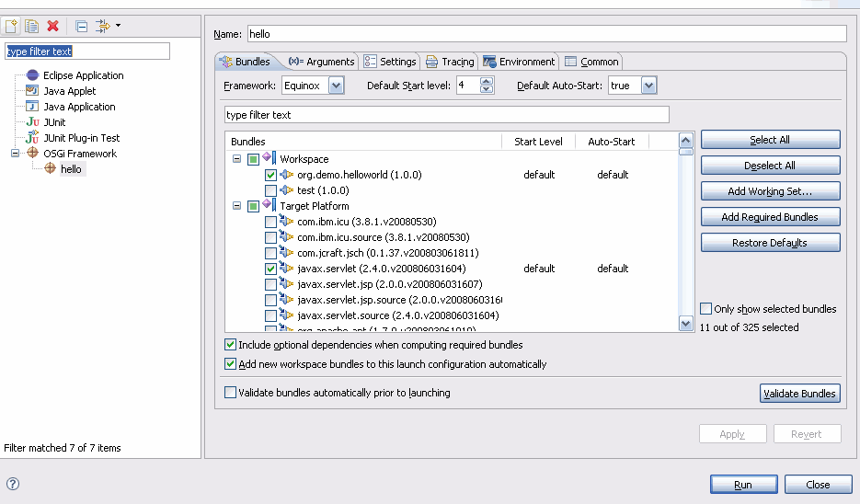Decrease the Default Start level
The image size is (860, 504).
point(487,89)
